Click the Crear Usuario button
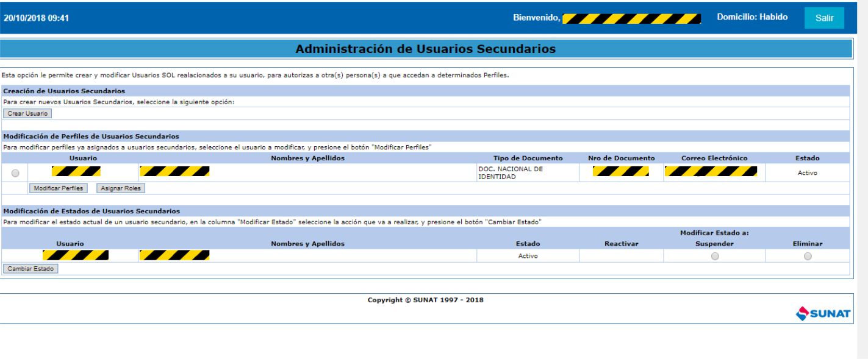868x359 pixels. click(27, 113)
